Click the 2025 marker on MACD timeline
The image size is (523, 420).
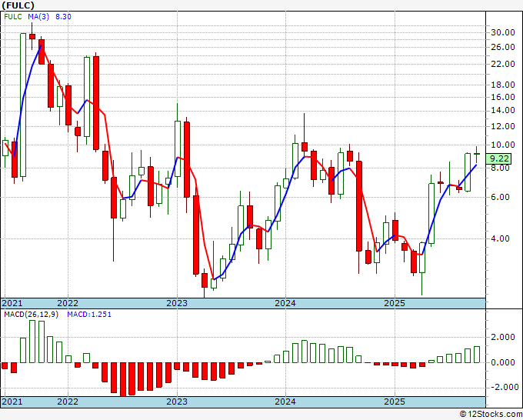395,402
